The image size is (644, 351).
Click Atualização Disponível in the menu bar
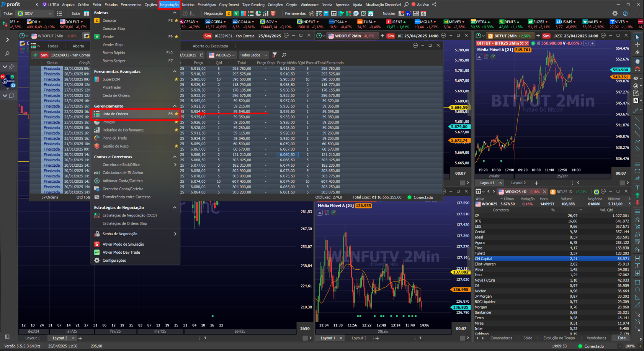tap(383, 5)
